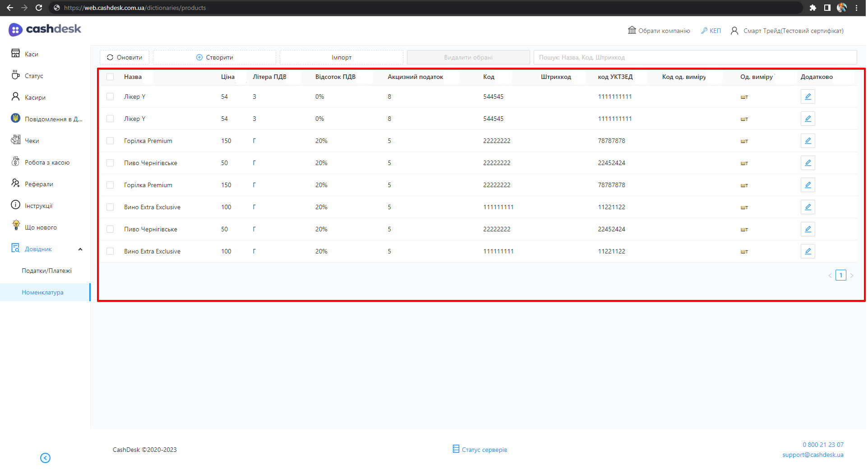The image size is (868, 469).
Task: Go to Податки/Платежі submenu item
Action: tap(46, 271)
